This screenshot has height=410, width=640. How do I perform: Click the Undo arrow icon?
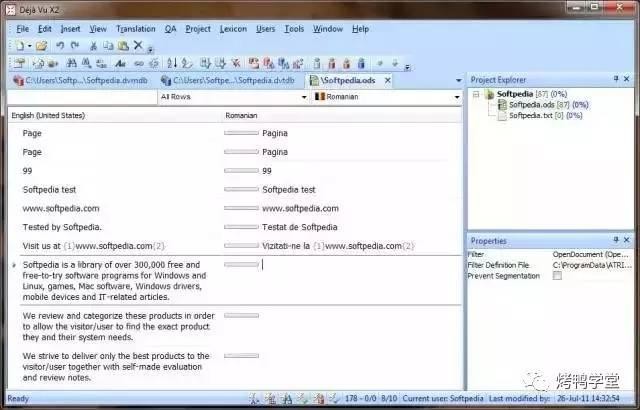(x=60, y=46)
